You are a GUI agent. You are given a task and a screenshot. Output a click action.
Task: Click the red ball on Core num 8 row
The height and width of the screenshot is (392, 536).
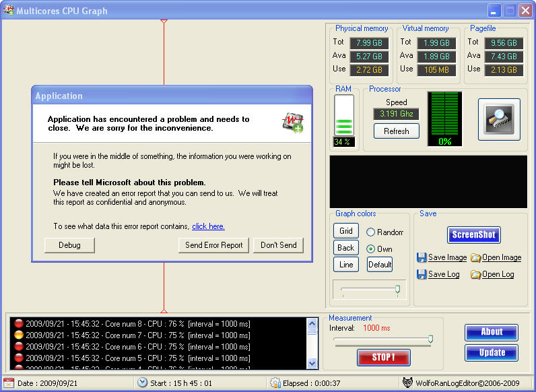coord(19,323)
